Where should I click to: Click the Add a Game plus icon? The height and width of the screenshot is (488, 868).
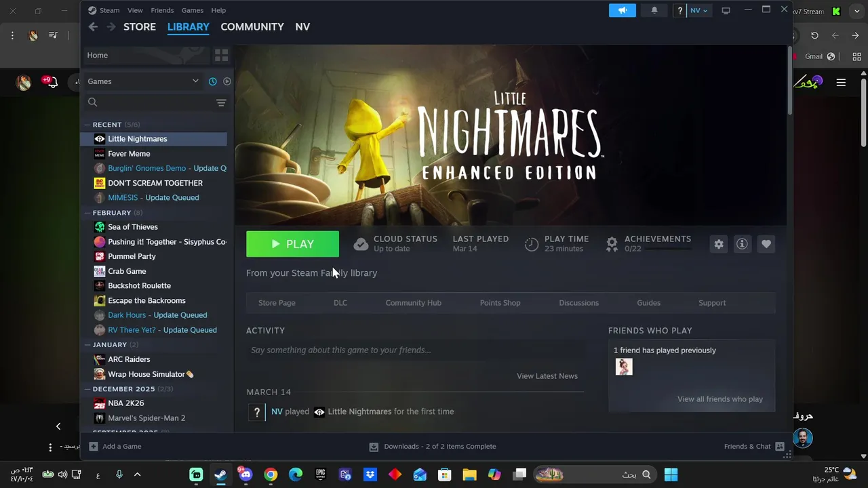pyautogui.click(x=94, y=446)
